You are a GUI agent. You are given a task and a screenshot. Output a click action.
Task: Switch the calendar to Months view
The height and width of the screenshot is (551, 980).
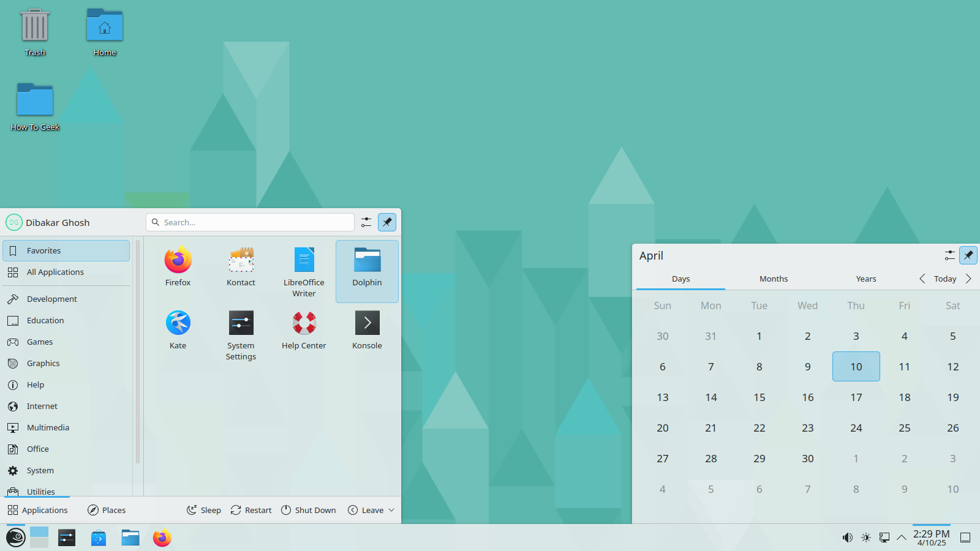point(773,279)
